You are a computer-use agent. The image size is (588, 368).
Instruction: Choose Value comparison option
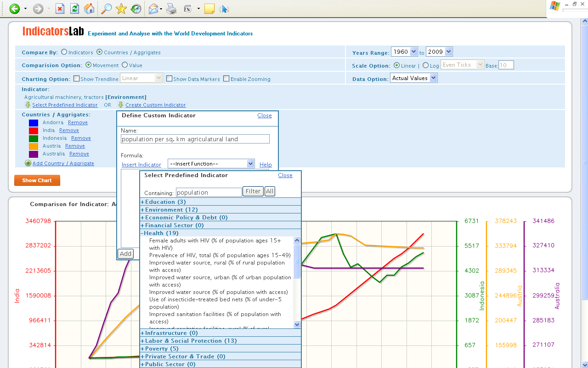[x=124, y=65]
